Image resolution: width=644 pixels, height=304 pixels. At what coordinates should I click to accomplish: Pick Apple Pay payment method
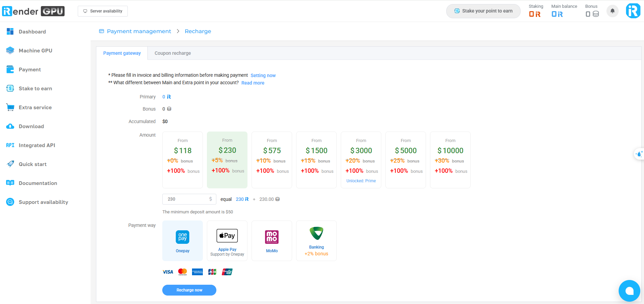(227, 241)
